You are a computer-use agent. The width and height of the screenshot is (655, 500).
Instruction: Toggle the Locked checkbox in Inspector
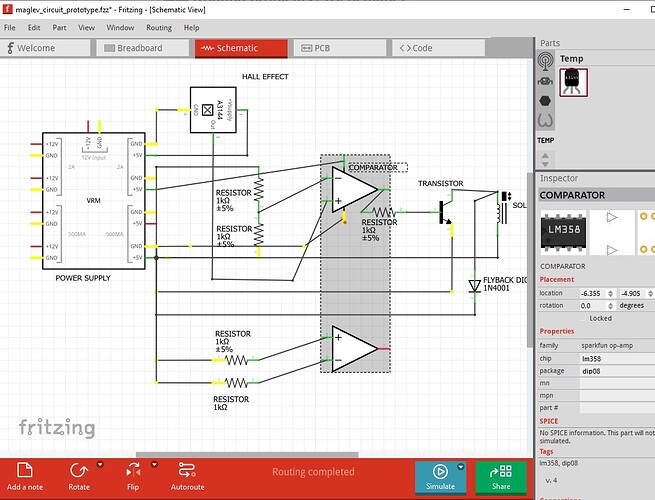[584, 318]
